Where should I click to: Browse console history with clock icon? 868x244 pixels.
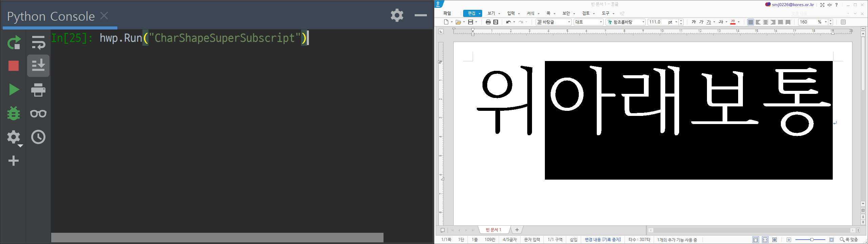[x=38, y=137]
